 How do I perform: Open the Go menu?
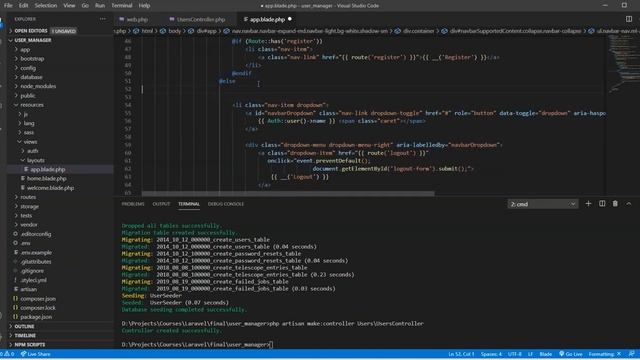(85, 6)
